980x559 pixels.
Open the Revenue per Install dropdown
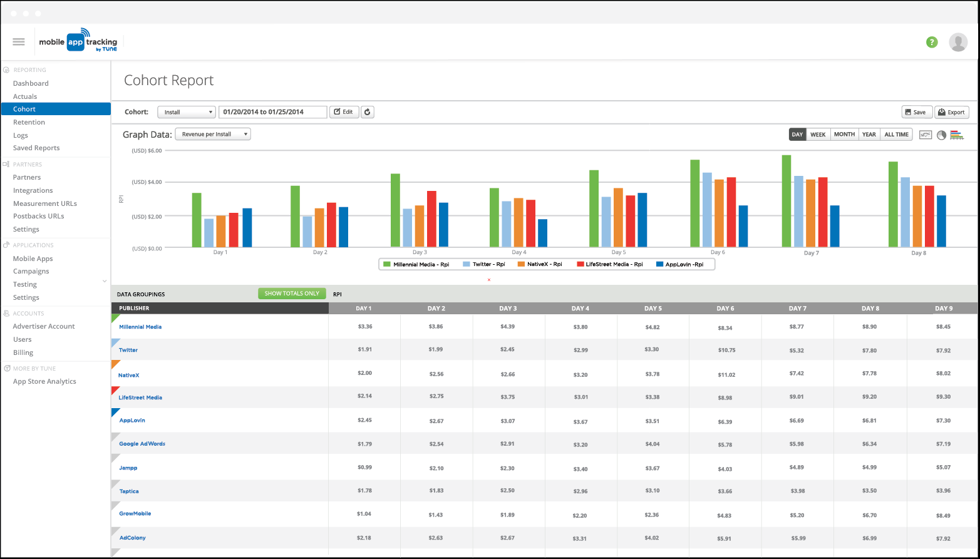(213, 134)
